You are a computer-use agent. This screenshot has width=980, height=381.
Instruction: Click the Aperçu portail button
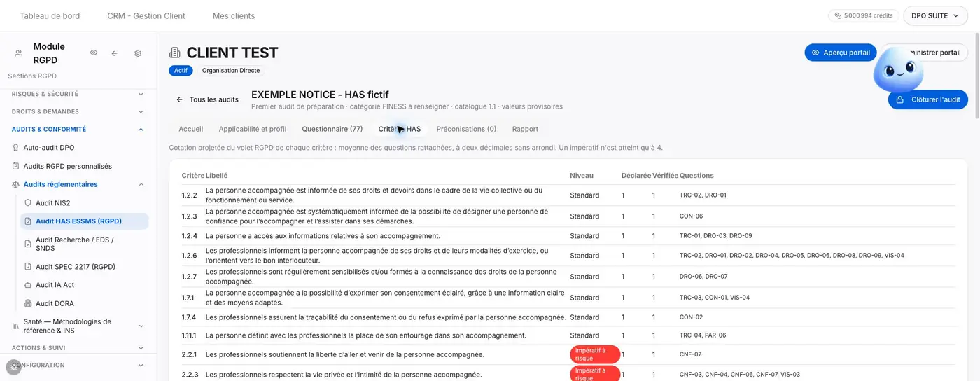point(840,53)
